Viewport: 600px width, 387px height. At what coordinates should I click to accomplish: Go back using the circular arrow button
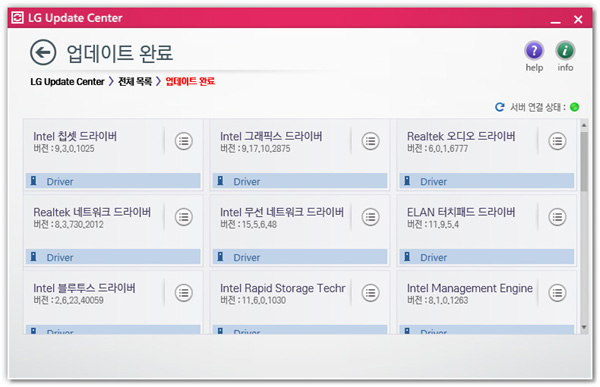pyautogui.click(x=43, y=52)
